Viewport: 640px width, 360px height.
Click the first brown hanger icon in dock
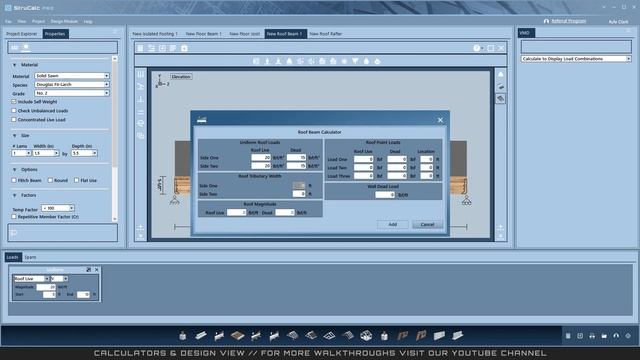click(x=402, y=336)
